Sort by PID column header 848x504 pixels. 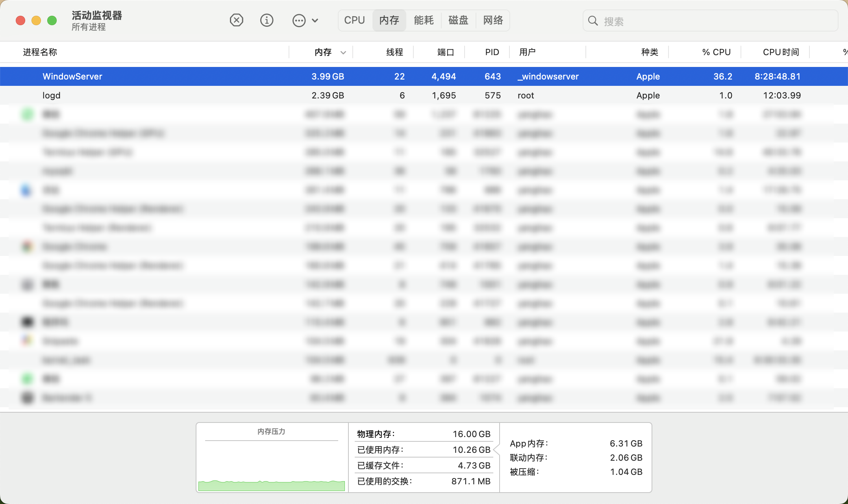(x=492, y=52)
